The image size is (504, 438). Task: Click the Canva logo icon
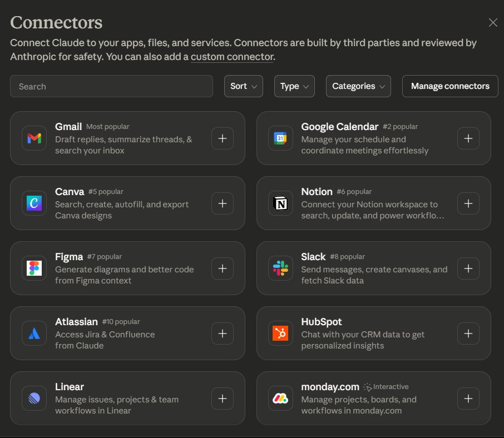pos(34,203)
